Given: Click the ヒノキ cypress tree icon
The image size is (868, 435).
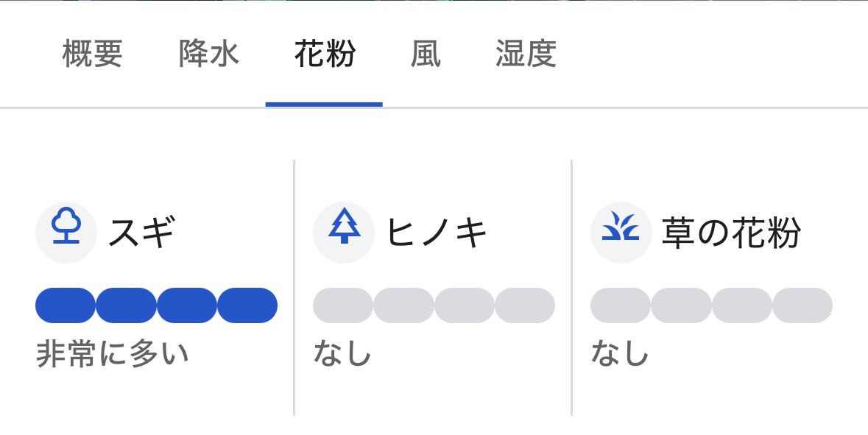Looking at the screenshot, I should pos(344,233).
